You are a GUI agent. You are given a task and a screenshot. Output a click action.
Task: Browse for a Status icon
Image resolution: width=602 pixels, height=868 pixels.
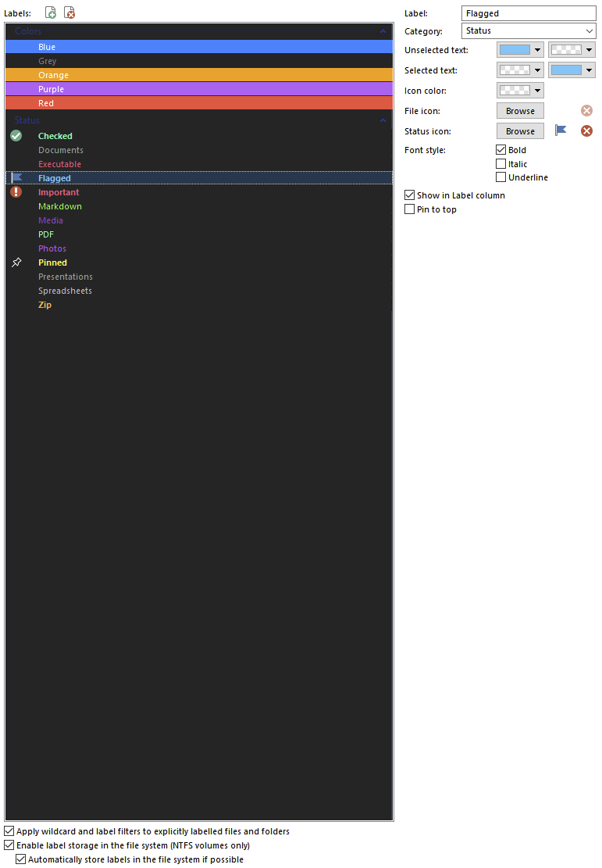pyautogui.click(x=520, y=131)
